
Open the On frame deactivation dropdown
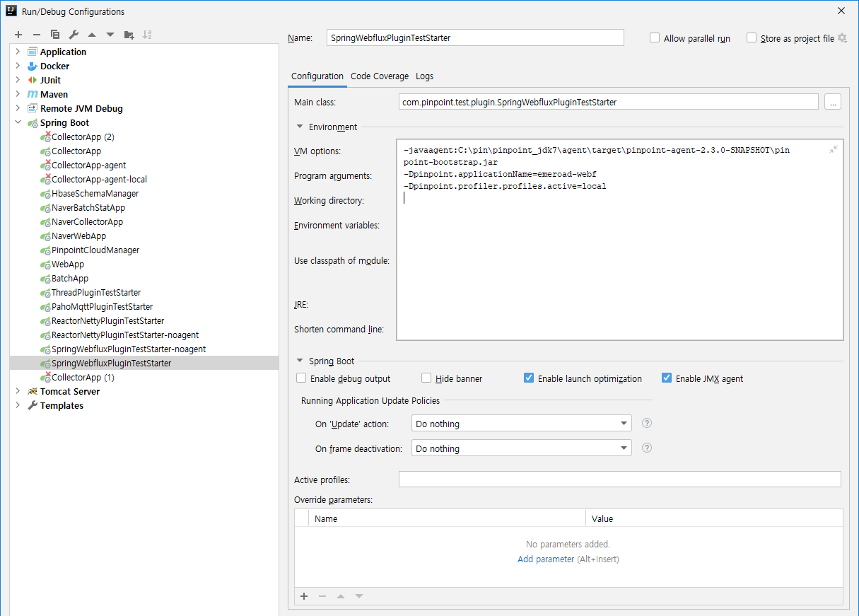(x=624, y=448)
